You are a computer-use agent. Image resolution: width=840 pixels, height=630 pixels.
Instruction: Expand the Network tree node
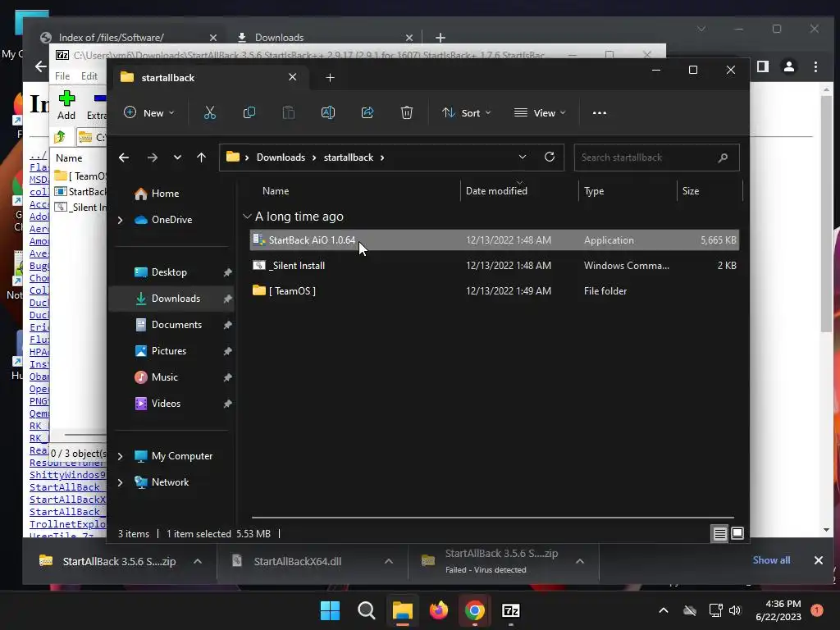click(x=120, y=482)
